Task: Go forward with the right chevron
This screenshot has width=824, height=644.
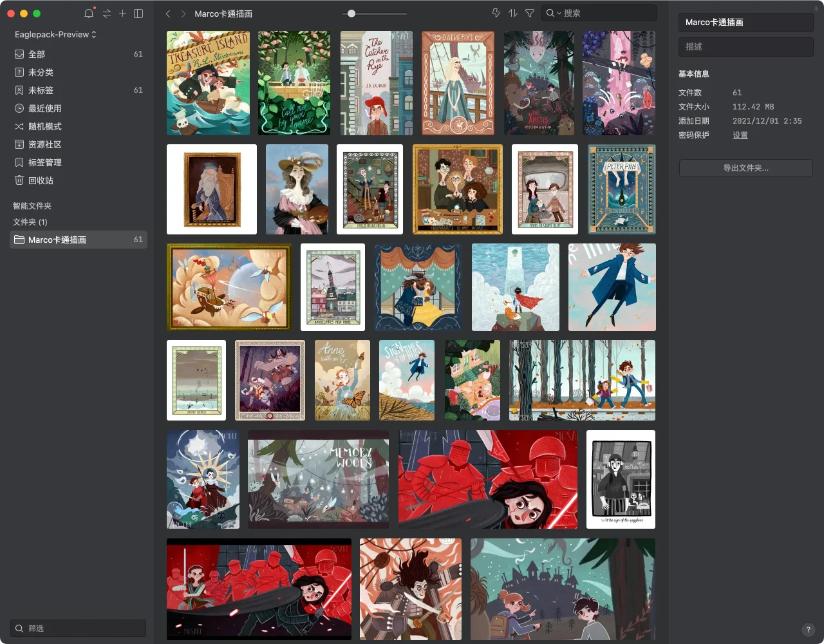Action: 183,14
